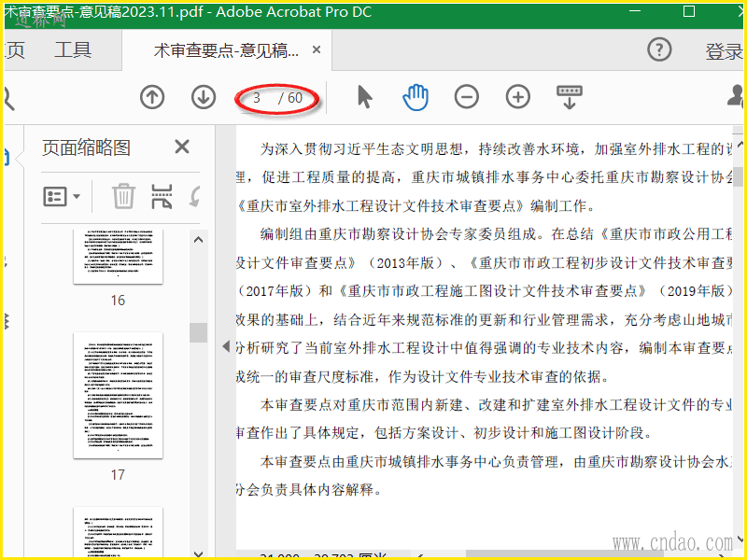The height and width of the screenshot is (560, 747).
Task: Click the page label 16 under thumbnail
Action: pos(119,300)
